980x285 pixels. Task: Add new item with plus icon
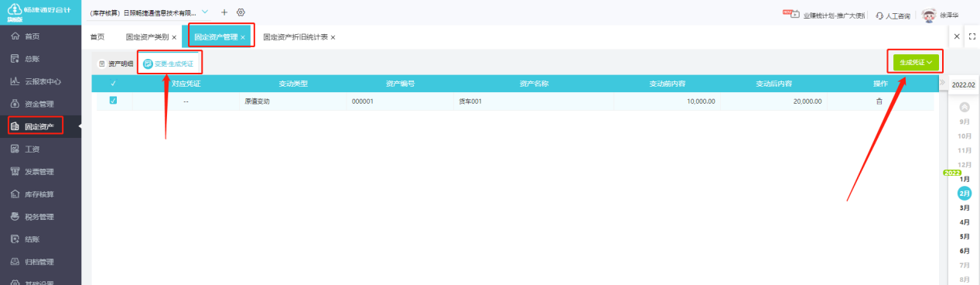pos(224,13)
